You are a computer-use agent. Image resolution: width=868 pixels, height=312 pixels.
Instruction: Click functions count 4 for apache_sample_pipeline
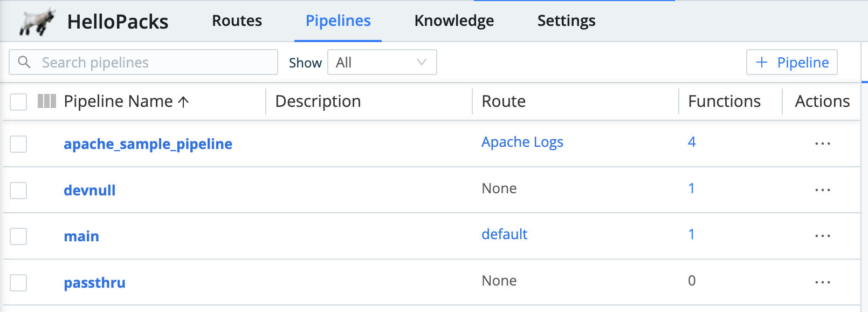coord(692,142)
